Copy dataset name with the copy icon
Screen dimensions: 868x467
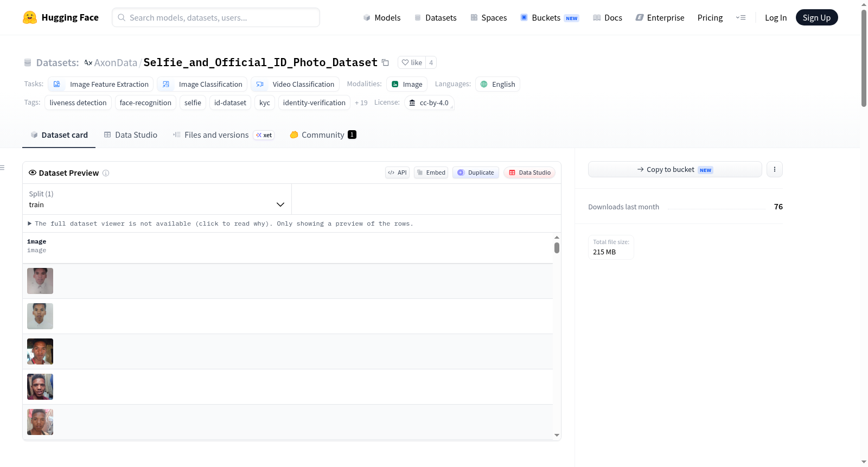(x=385, y=62)
